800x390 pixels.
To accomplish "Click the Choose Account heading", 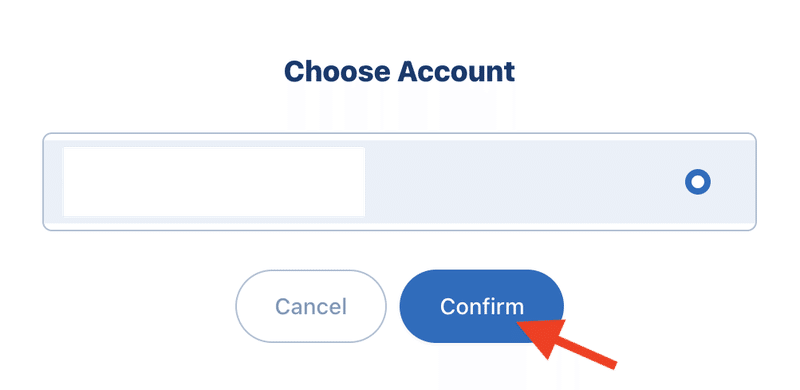I will point(399,71).
